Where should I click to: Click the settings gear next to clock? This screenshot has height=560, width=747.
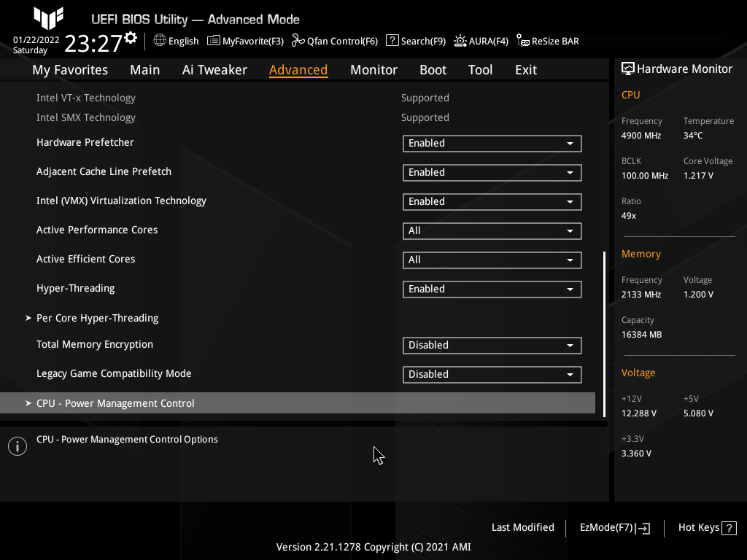[131, 38]
